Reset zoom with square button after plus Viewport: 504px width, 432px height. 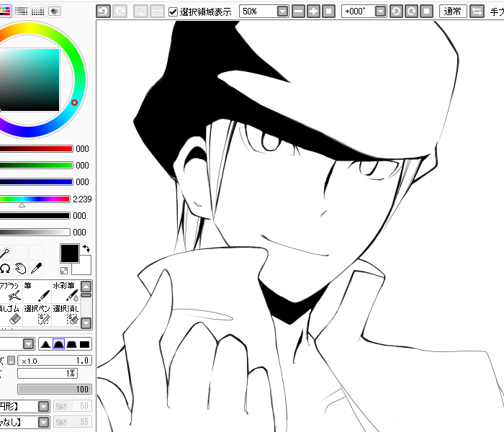tap(328, 12)
